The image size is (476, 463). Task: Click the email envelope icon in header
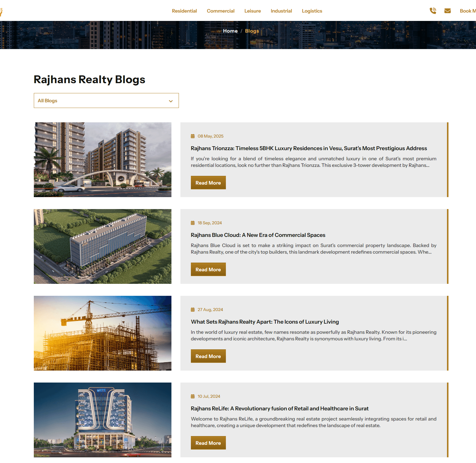(448, 11)
